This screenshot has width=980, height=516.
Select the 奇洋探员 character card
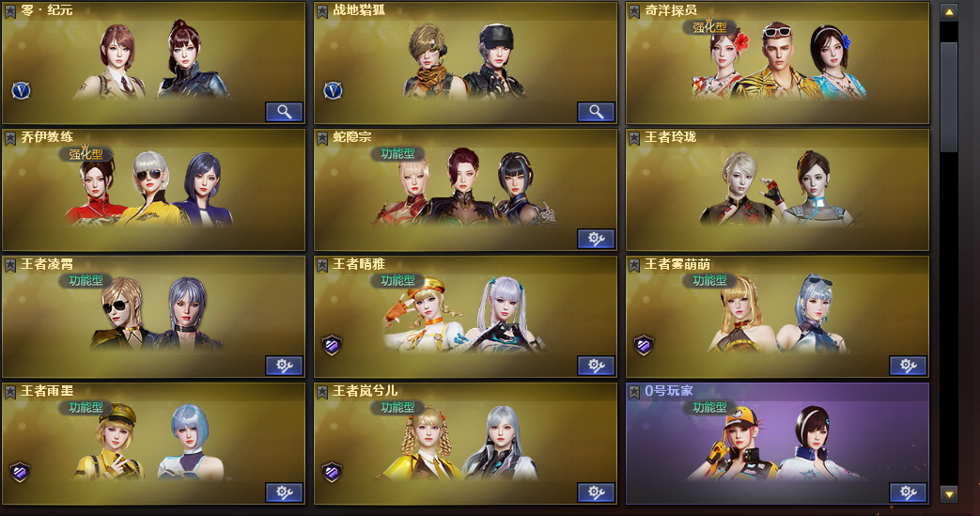(777, 63)
